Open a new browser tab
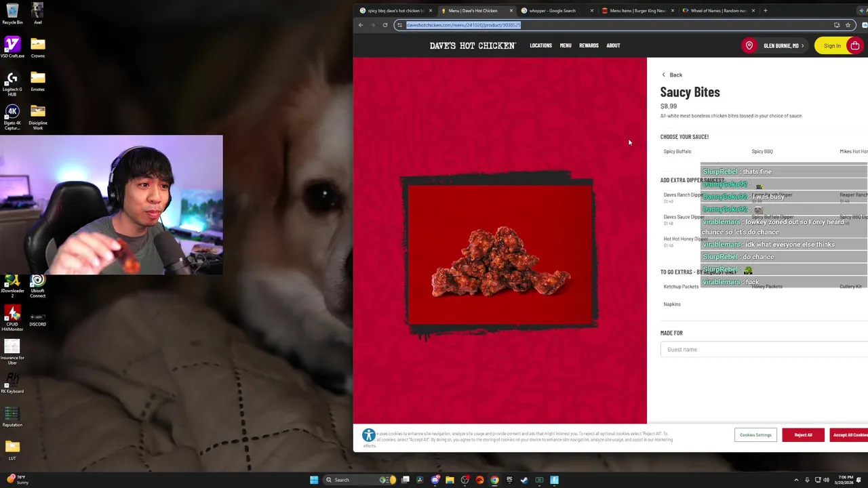The image size is (868, 488). click(x=765, y=10)
